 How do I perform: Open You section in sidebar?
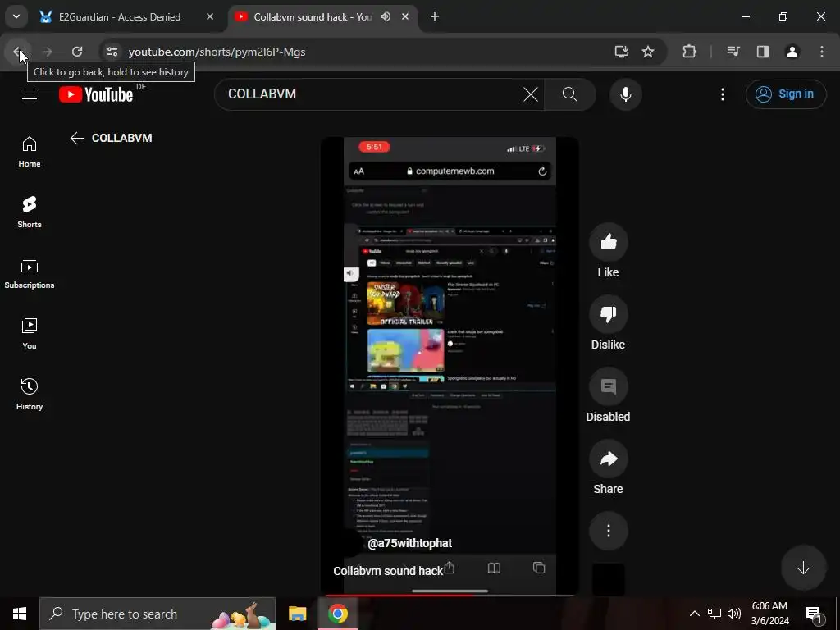point(30,334)
